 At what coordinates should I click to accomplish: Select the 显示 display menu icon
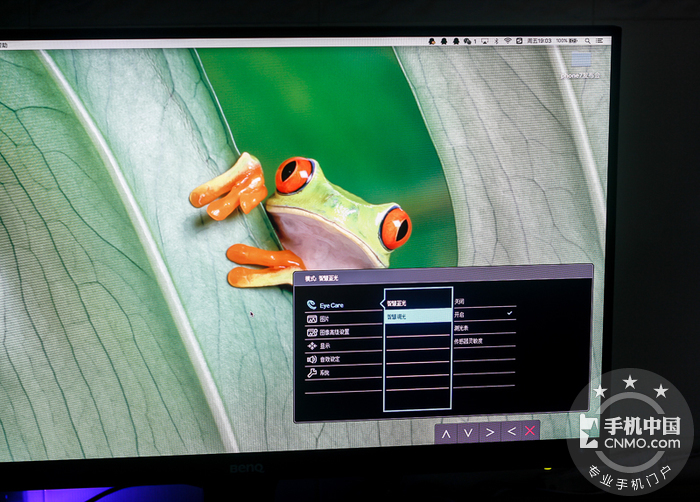coord(312,345)
